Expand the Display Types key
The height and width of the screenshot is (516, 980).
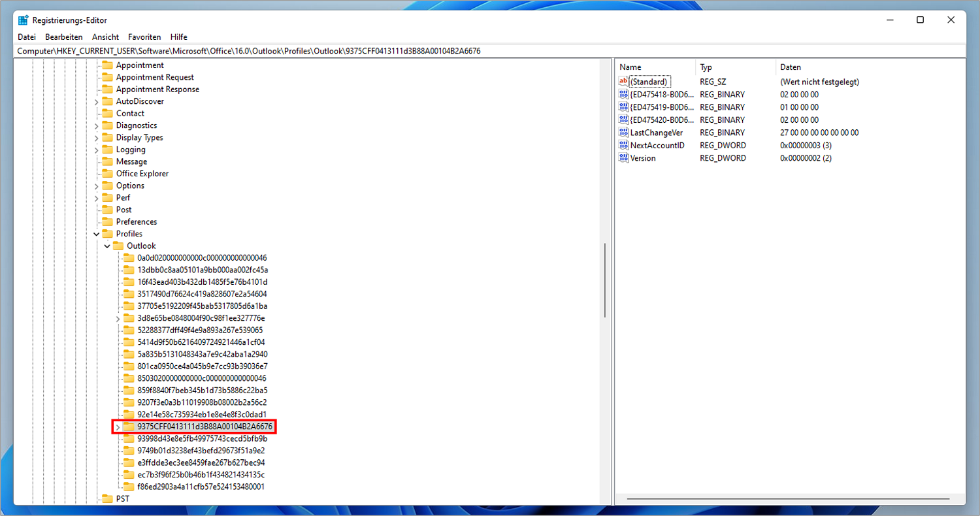[97, 138]
